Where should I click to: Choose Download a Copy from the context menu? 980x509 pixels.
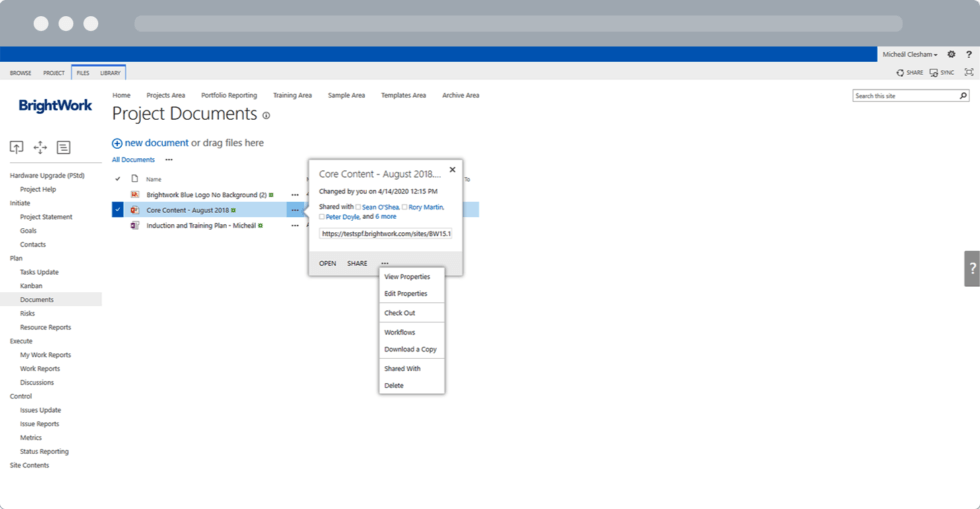pyautogui.click(x=410, y=350)
